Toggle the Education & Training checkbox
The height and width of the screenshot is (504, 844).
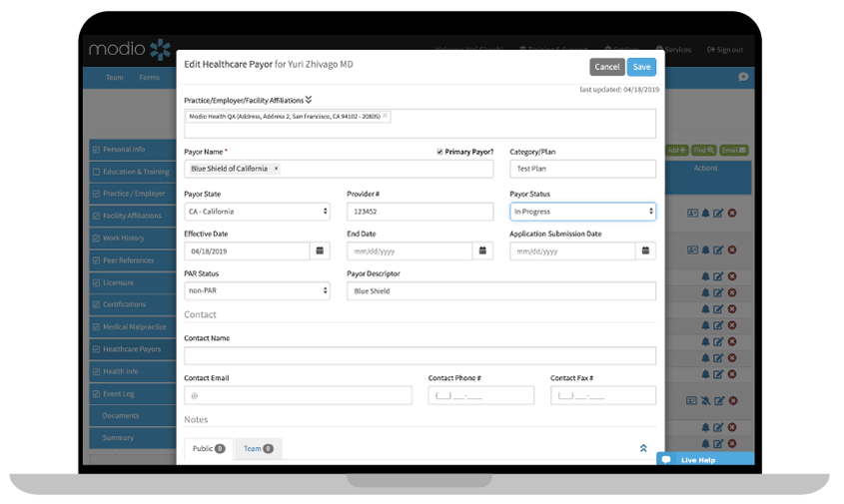(x=96, y=172)
